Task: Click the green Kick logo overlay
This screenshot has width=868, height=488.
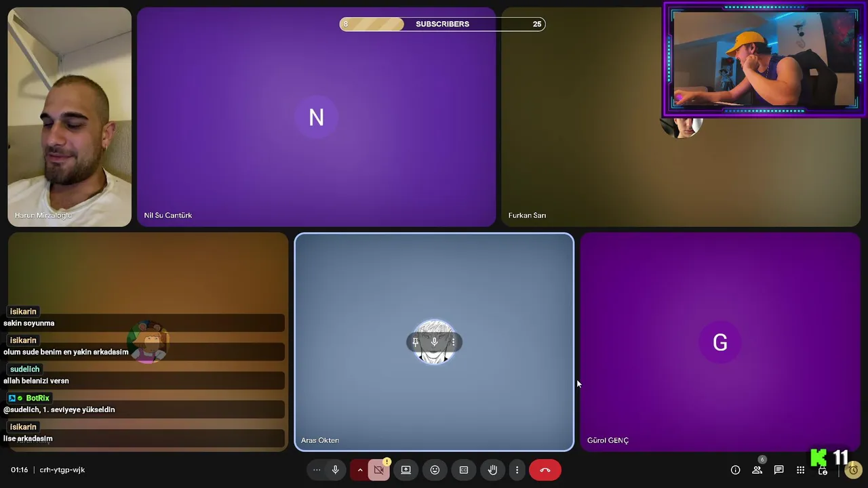Action: 819,457
